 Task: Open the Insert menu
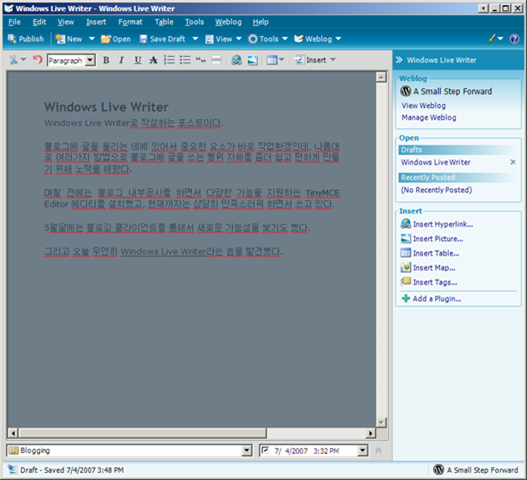(96, 22)
